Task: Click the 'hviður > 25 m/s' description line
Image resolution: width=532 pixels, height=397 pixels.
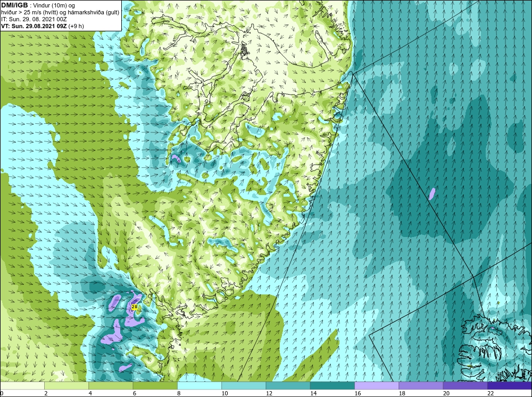Action: [60, 12]
